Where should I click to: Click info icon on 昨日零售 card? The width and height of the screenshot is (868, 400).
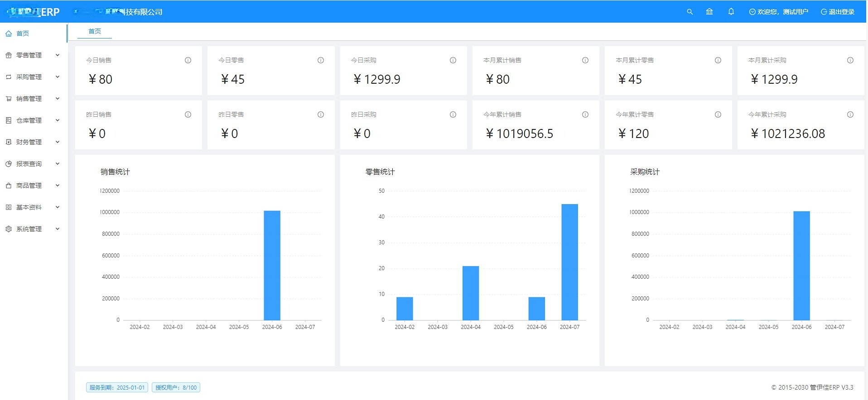(x=321, y=114)
